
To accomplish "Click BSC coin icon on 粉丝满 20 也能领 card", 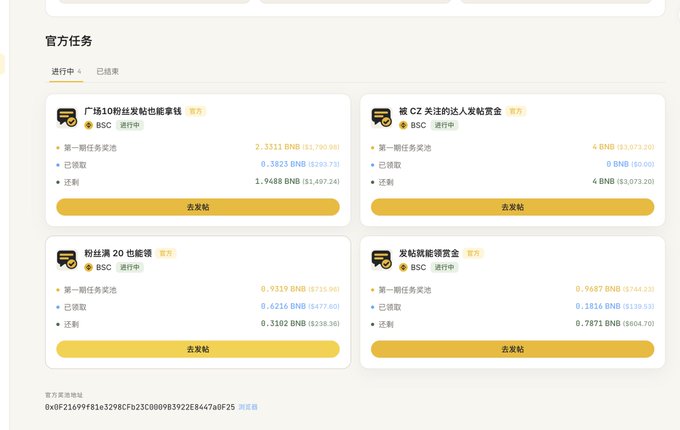I will point(88,267).
